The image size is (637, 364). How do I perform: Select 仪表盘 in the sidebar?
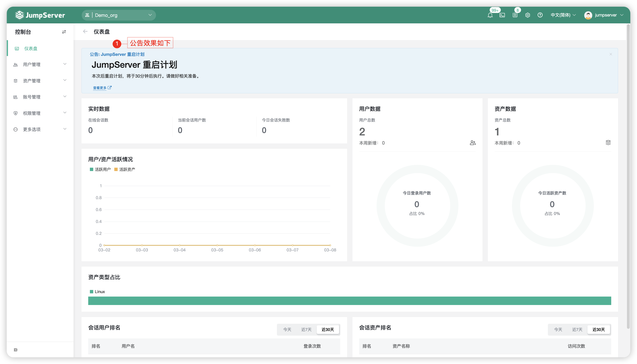pos(40,48)
